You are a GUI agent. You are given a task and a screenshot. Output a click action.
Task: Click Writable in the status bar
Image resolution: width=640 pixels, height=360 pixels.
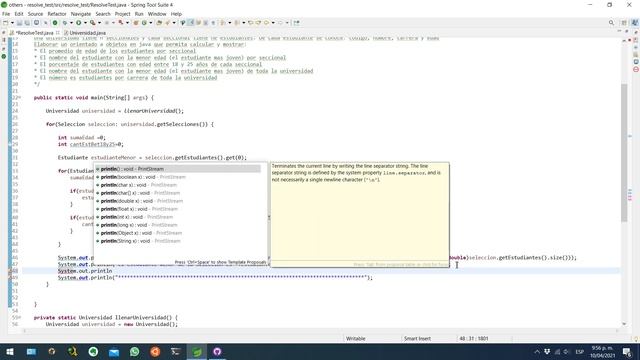click(x=356, y=338)
